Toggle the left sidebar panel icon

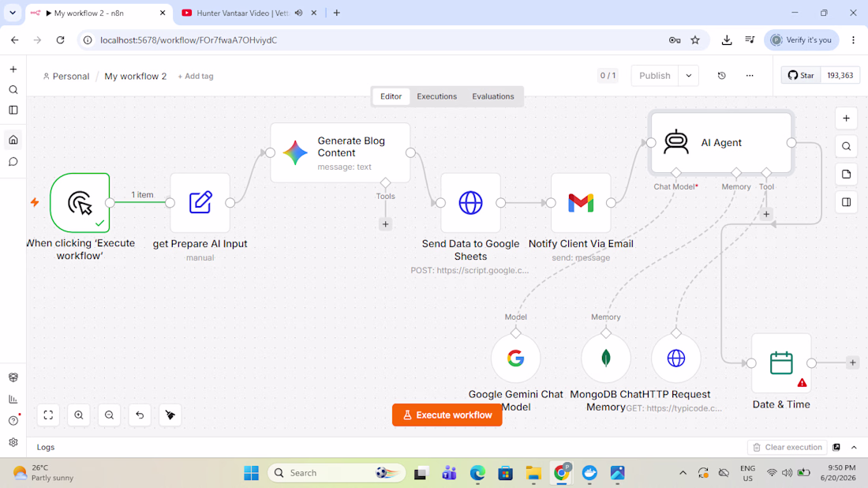pyautogui.click(x=13, y=111)
